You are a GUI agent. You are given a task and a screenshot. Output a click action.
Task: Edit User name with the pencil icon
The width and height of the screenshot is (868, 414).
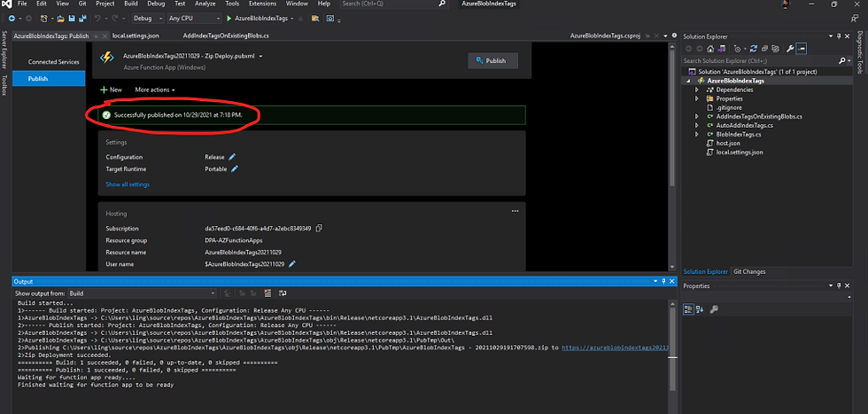pyautogui.click(x=291, y=264)
